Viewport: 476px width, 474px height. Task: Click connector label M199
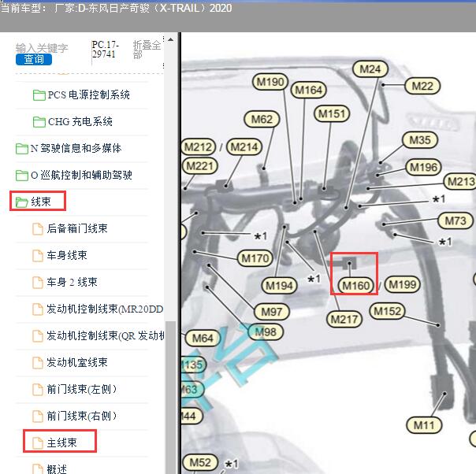click(x=402, y=284)
